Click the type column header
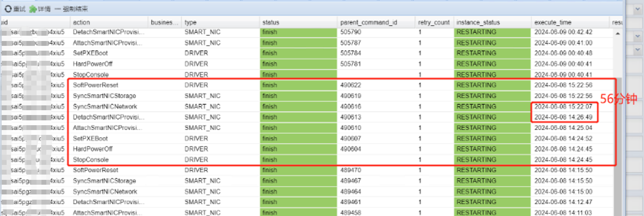 tap(190, 22)
